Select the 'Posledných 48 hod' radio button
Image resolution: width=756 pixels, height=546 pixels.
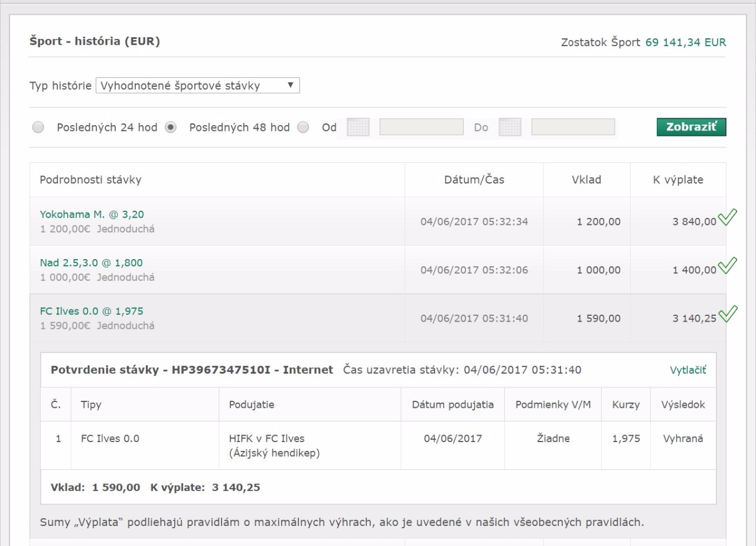pos(171,127)
